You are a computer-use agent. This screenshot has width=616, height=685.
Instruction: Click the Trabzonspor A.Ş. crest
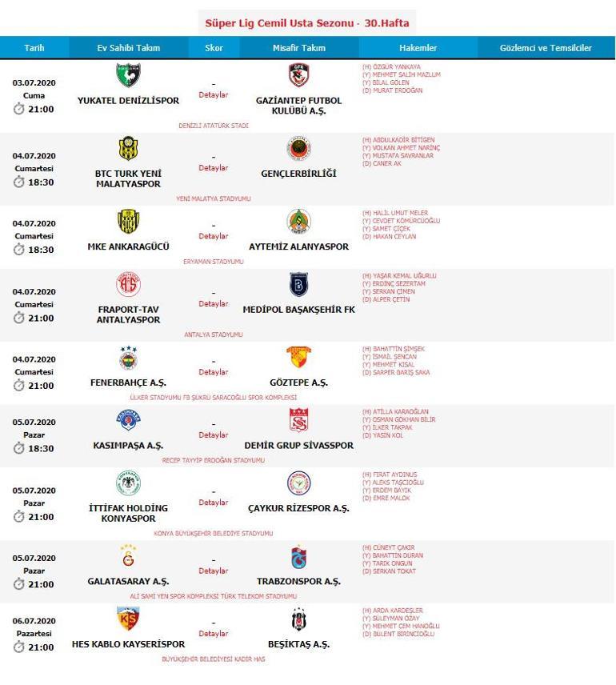pyautogui.click(x=299, y=557)
